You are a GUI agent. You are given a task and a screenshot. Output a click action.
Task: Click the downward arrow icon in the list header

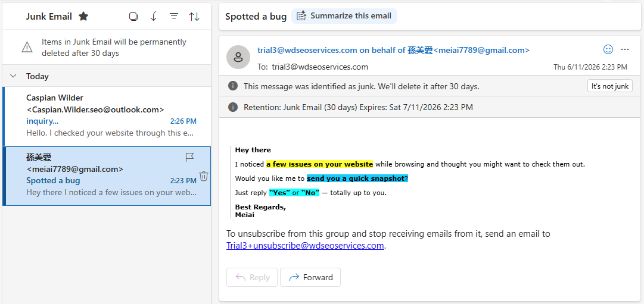[154, 17]
